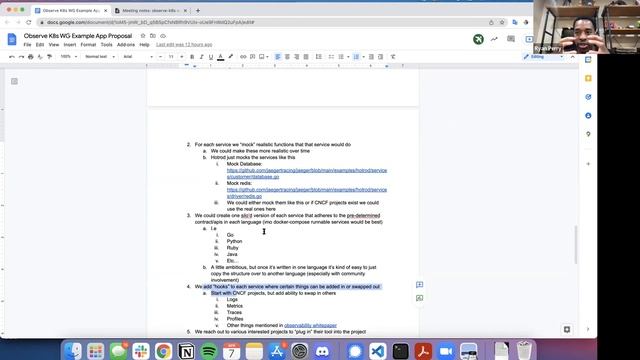640x360 pixels.
Task: Get add-ons via side panel plus icon
Action: [x=588, y=164]
